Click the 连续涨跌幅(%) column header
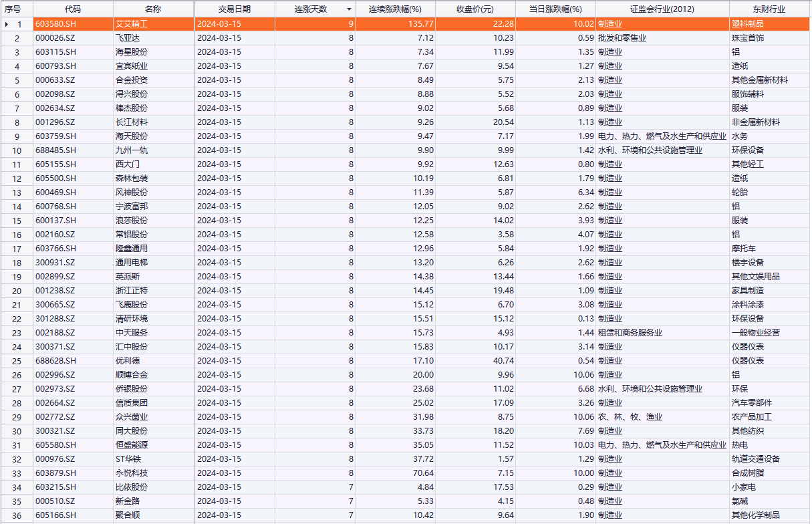Viewport: 812px width, 524px height. click(395, 9)
